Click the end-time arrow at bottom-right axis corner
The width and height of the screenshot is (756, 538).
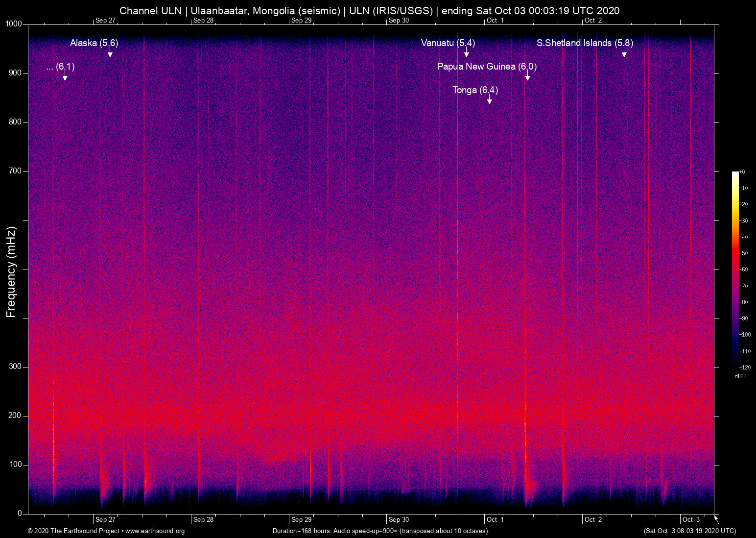click(716, 519)
